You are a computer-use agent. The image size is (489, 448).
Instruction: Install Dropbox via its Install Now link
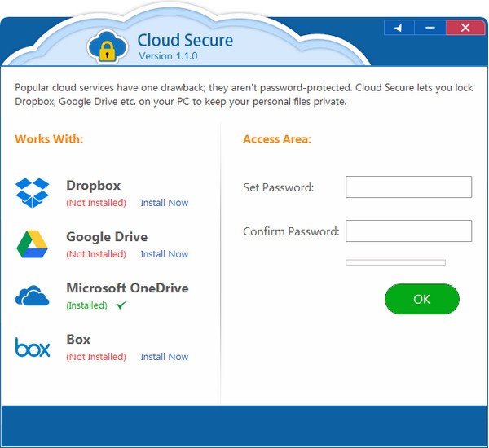point(164,203)
